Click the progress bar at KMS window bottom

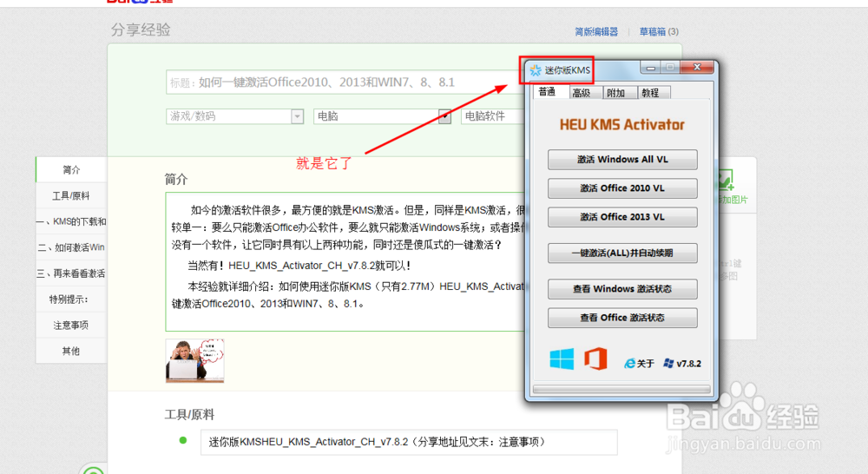(x=621, y=389)
